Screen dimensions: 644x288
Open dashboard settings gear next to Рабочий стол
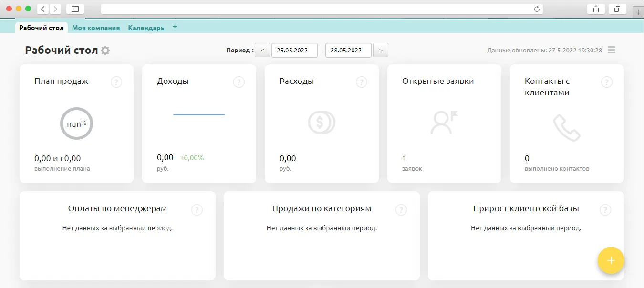point(105,51)
